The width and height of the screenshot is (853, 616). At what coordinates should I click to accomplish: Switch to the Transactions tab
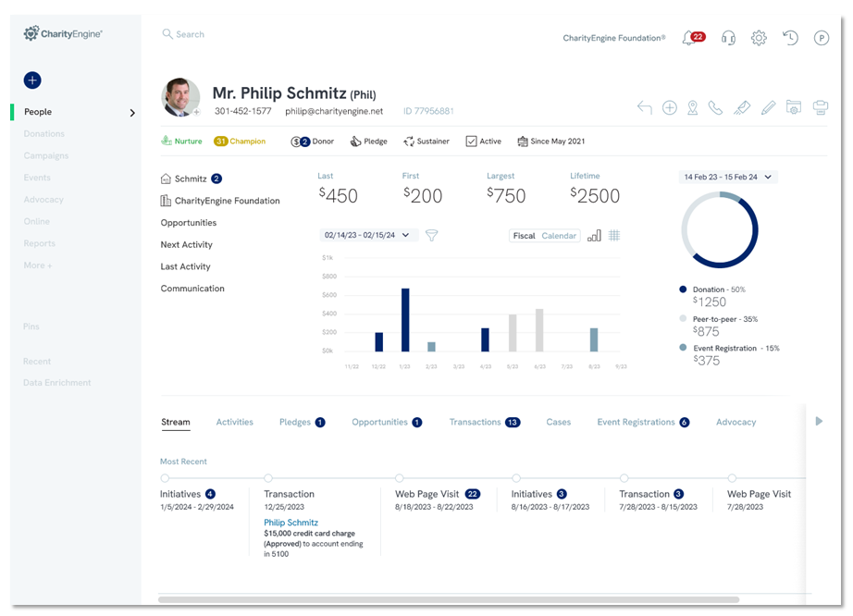(x=477, y=422)
